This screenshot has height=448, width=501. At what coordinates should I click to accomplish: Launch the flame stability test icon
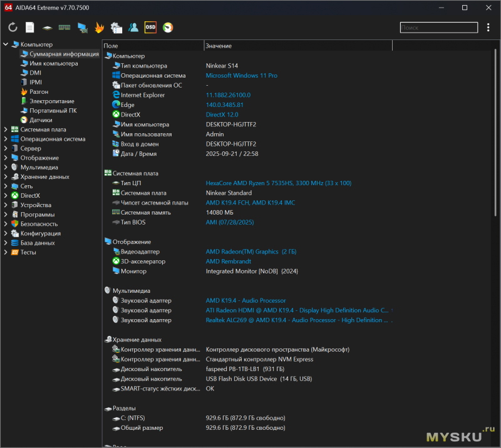point(100,28)
